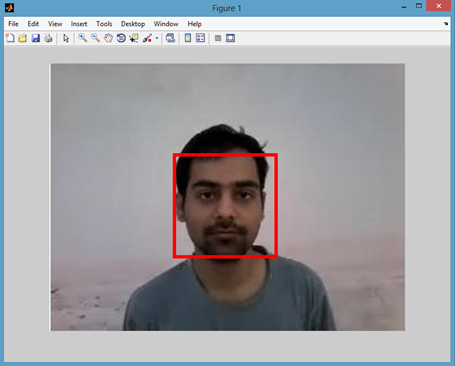Open the Tools menu
455x366 pixels.
104,24
